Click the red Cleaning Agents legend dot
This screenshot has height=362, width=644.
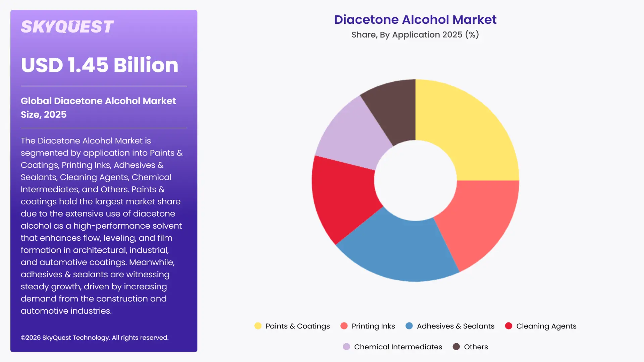(x=508, y=326)
